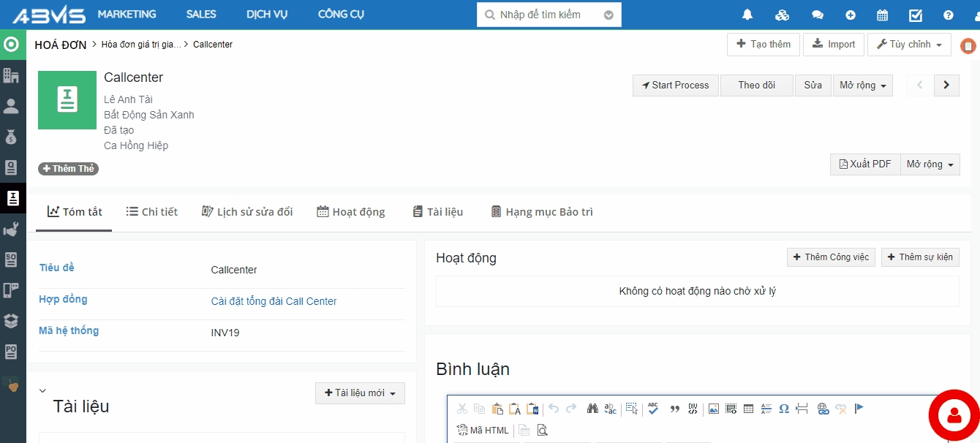The width and height of the screenshot is (980, 443).
Task: Click the quick-create plus circle icon
Action: [850, 15]
